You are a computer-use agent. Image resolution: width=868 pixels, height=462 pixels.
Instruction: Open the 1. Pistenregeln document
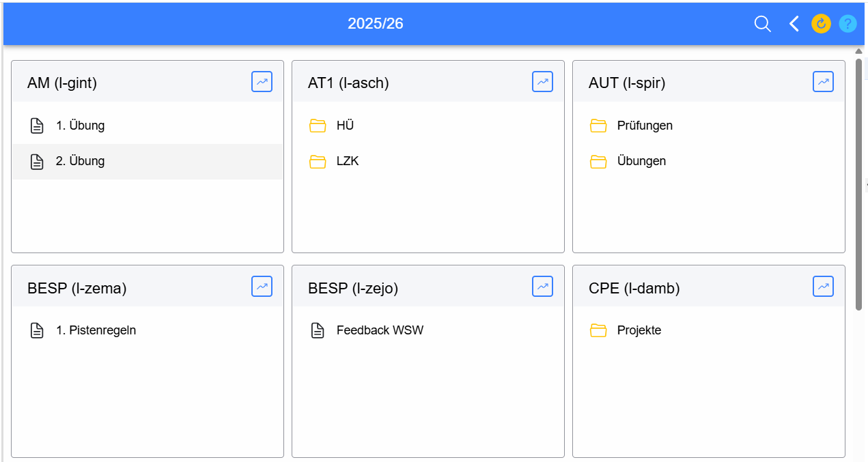(96, 330)
